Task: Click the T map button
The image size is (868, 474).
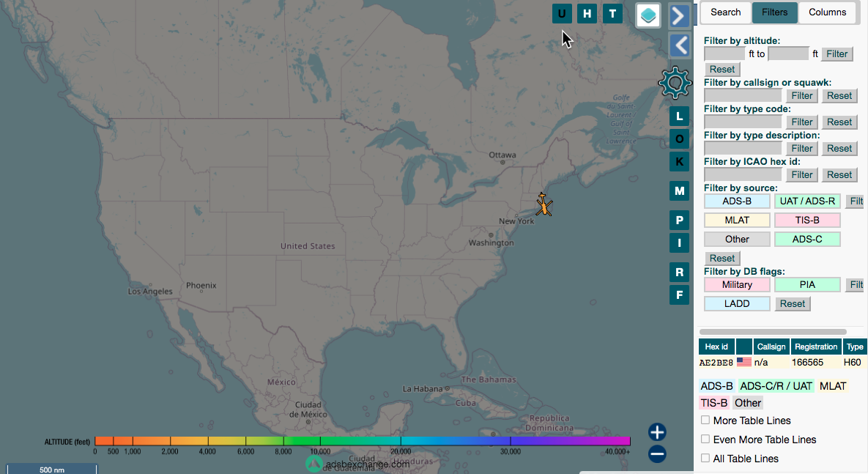Action: [612, 14]
